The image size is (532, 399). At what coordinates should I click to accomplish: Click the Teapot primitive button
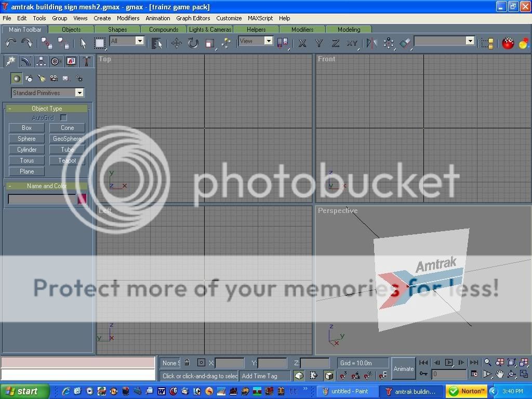pos(67,161)
